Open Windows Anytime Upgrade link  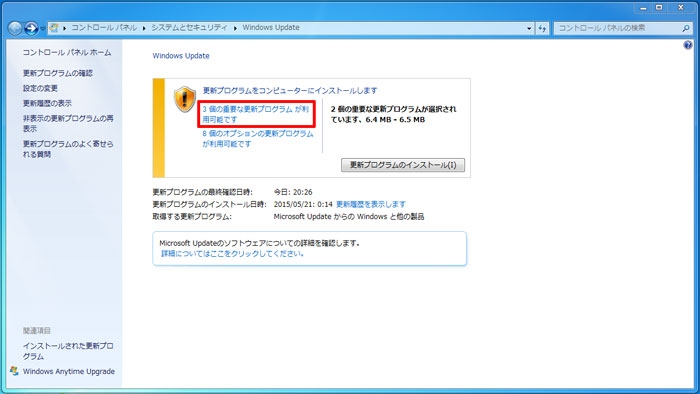[69, 372]
